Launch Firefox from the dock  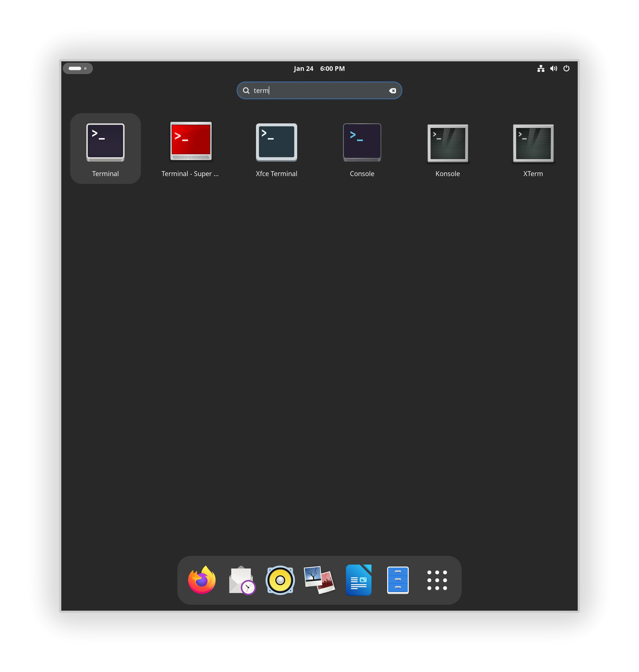[x=201, y=580]
